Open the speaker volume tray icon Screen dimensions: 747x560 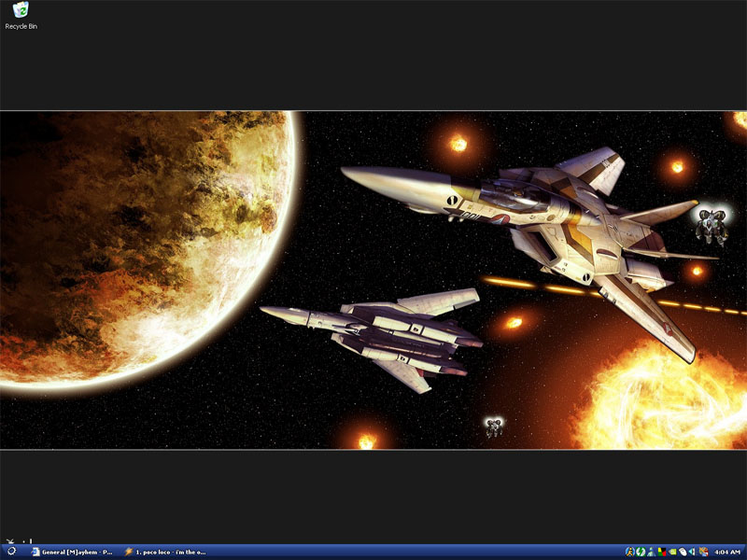click(x=692, y=552)
